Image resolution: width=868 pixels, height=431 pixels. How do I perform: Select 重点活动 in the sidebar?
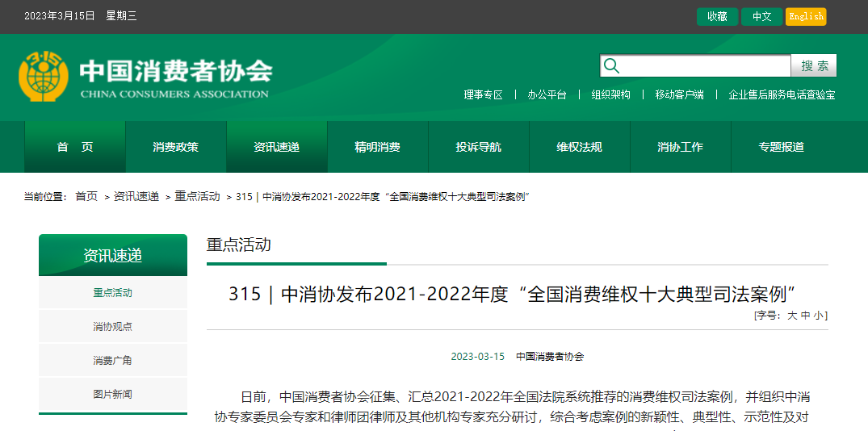pyautogui.click(x=113, y=293)
